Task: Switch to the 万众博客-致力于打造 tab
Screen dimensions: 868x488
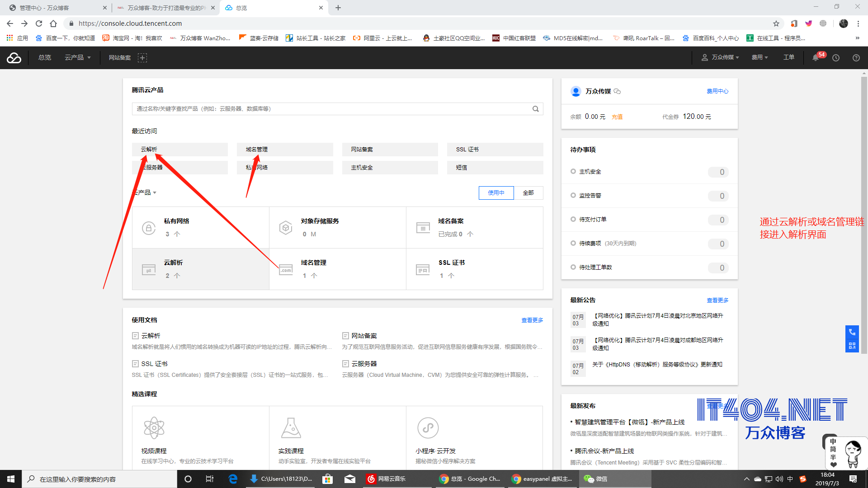Action: (166, 8)
